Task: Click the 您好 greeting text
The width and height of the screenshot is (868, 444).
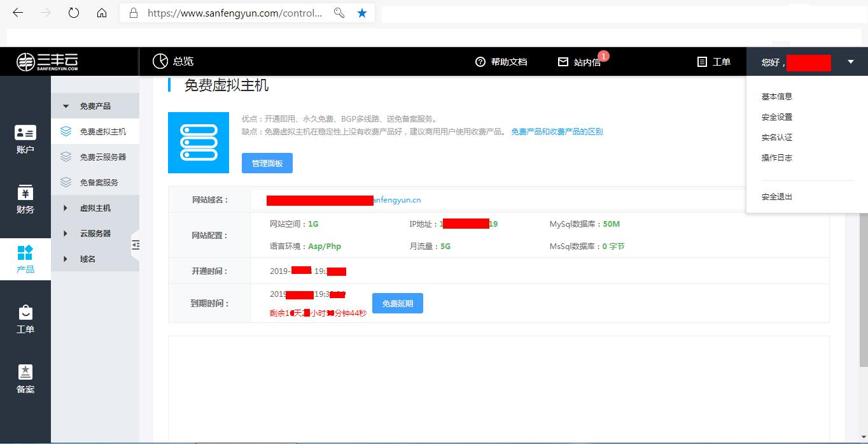Action: [773, 62]
